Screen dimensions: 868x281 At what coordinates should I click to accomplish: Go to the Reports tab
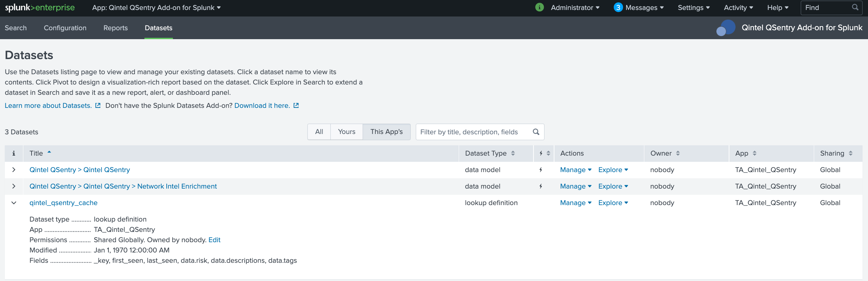tap(116, 28)
